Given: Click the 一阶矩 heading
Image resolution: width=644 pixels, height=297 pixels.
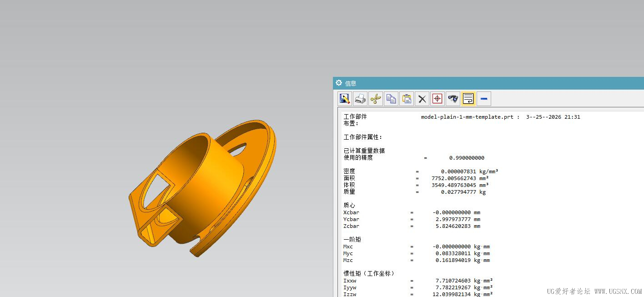Looking at the screenshot, I should click(x=352, y=239).
